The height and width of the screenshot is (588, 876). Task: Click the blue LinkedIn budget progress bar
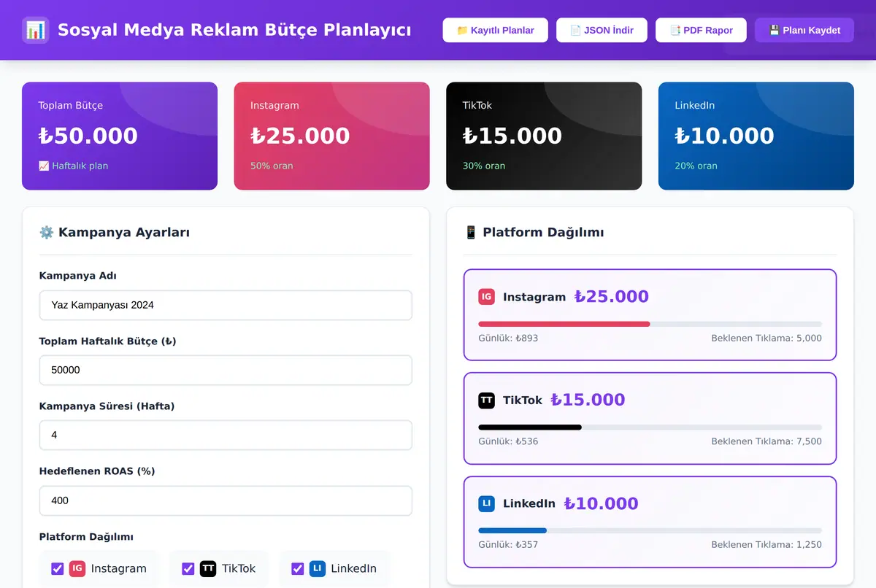(512, 530)
